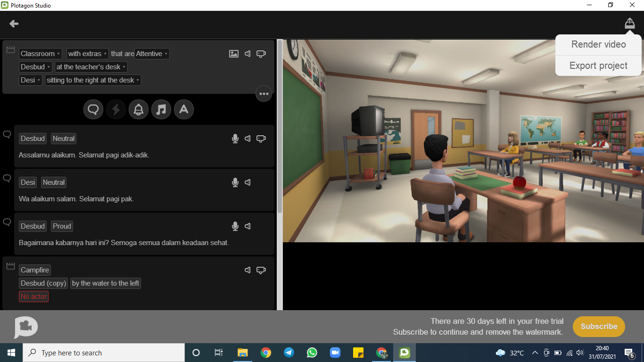Viewport: 644px width, 362px height.
Task: Click the Classroom scene image icon
Action: point(234,54)
